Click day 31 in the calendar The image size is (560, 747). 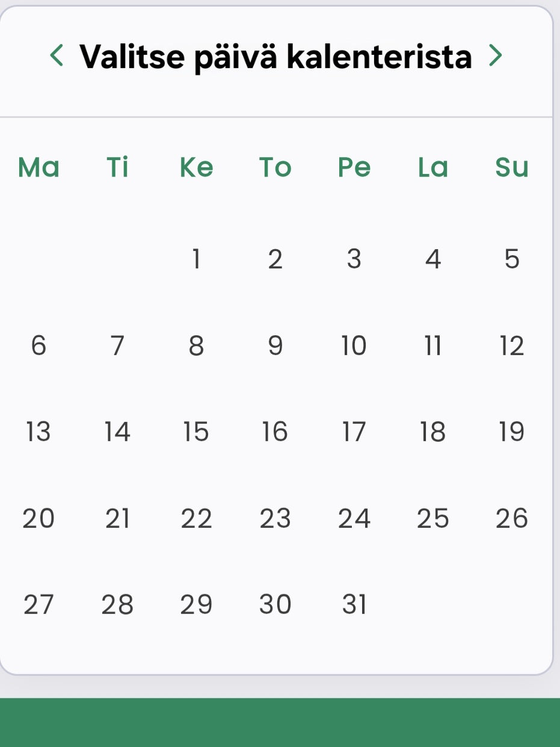pos(354,604)
